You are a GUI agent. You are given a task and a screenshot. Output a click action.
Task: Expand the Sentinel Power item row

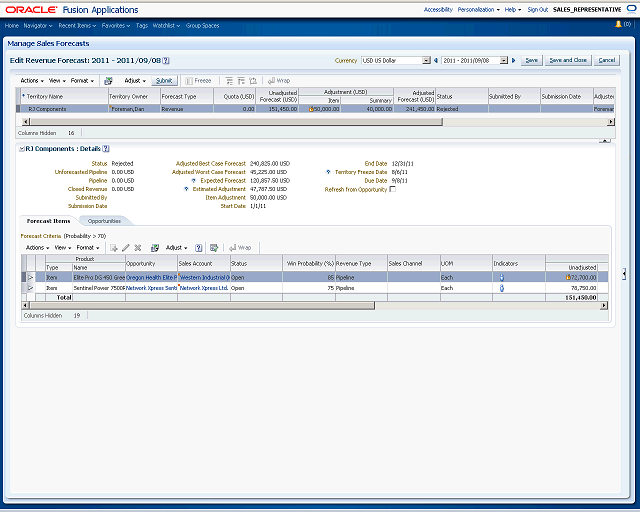[31, 288]
